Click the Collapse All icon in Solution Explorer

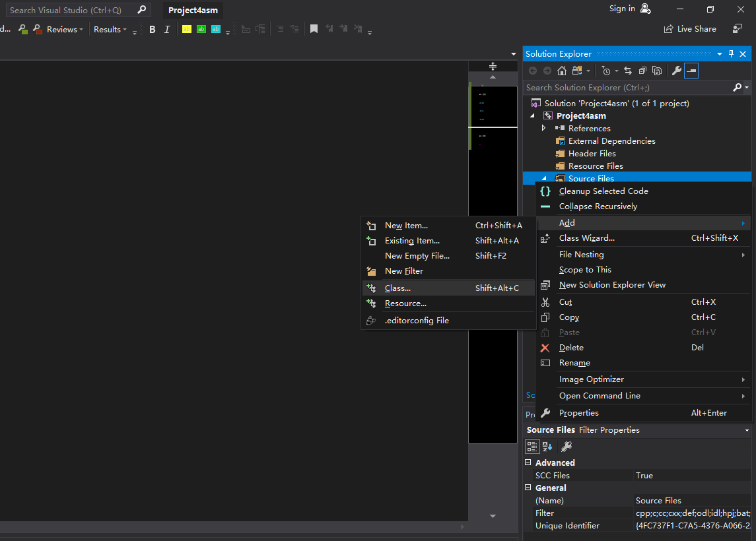pyautogui.click(x=643, y=71)
